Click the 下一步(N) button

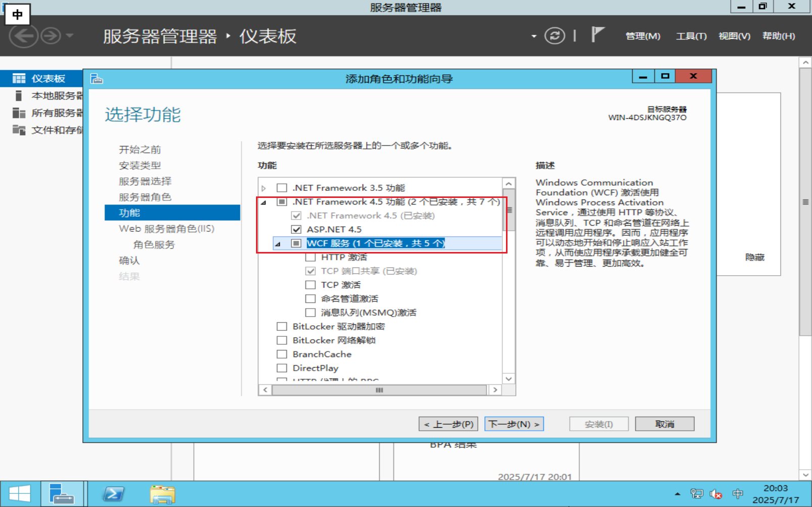pyautogui.click(x=514, y=424)
